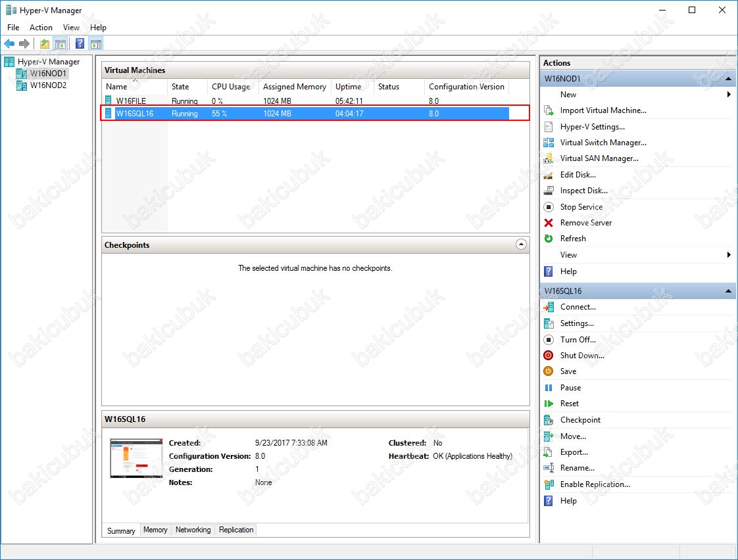Click the Inspect Disk icon
738x560 pixels.
point(549,191)
